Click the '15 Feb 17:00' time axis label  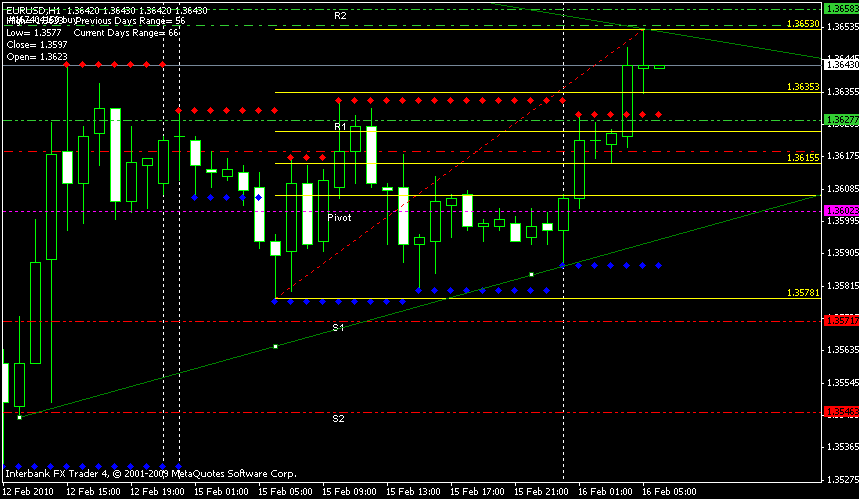coord(478,492)
